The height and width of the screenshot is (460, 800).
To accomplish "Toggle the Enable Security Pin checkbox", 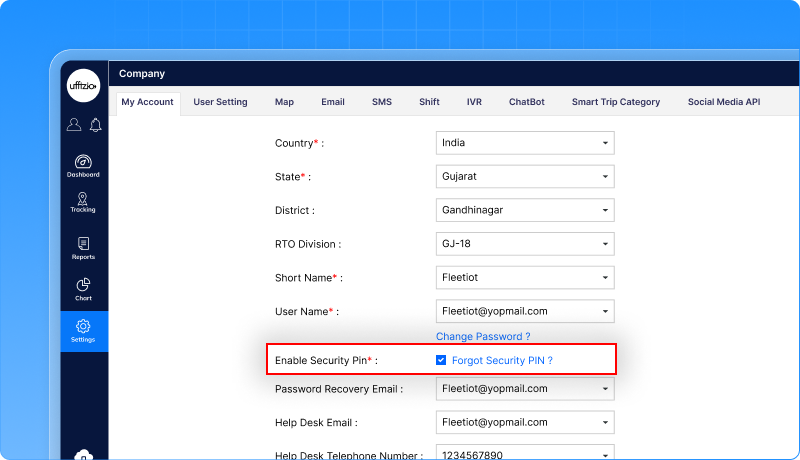I will pyautogui.click(x=441, y=360).
